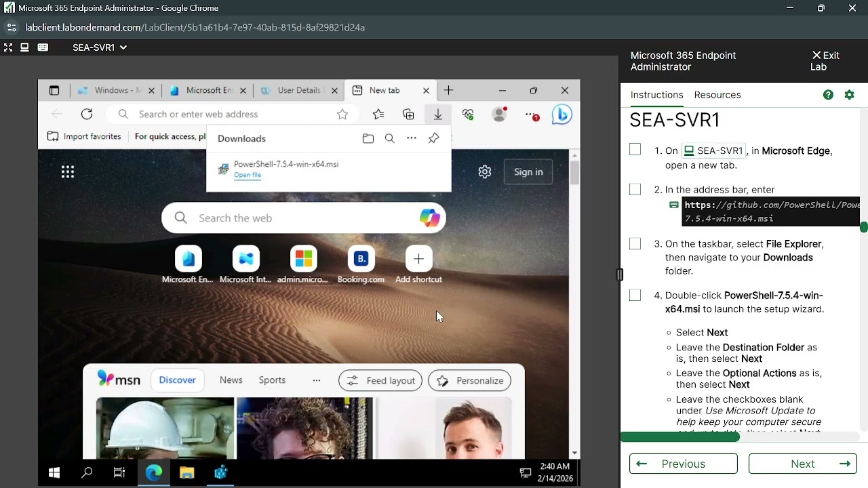The width and height of the screenshot is (868, 488).
Task: Add this page to favorites star
Action: coord(342,114)
